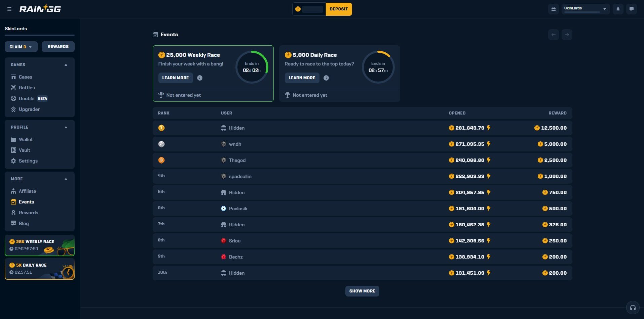Click user name wndh in leaderboard
The width and height of the screenshot is (644, 319).
click(235, 144)
